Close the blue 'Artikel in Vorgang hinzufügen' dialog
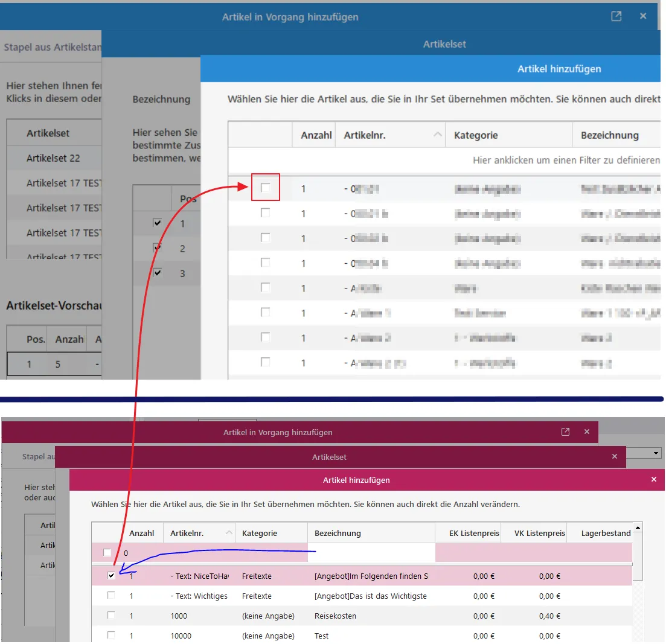666x644 pixels. 643,16
